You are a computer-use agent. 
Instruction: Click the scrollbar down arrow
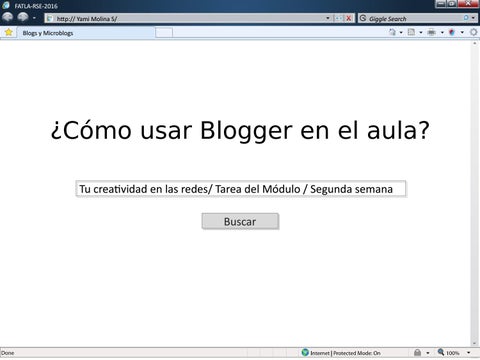point(475,344)
